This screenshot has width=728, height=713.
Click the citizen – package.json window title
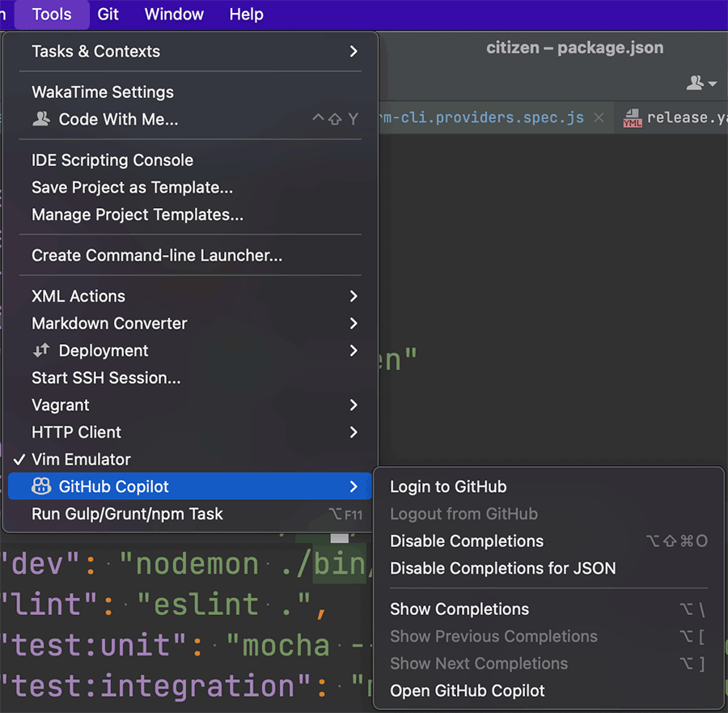575,48
